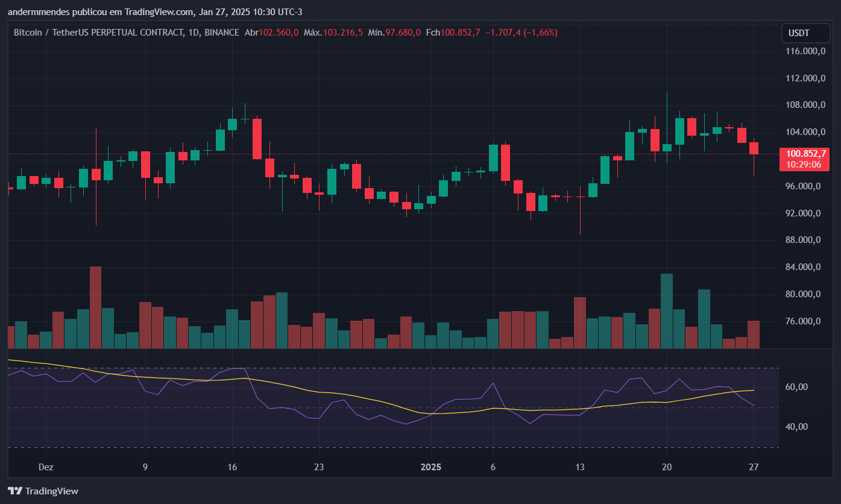Image resolution: width=841 pixels, height=504 pixels.
Task: Click the 112.000,0 price axis label
Action: click(805, 78)
